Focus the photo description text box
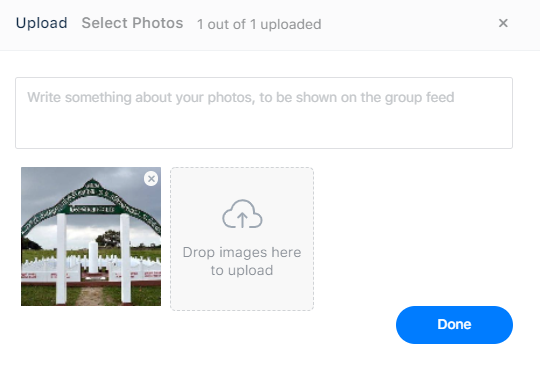This screenshot has height=369, width=540. (264, 113)
